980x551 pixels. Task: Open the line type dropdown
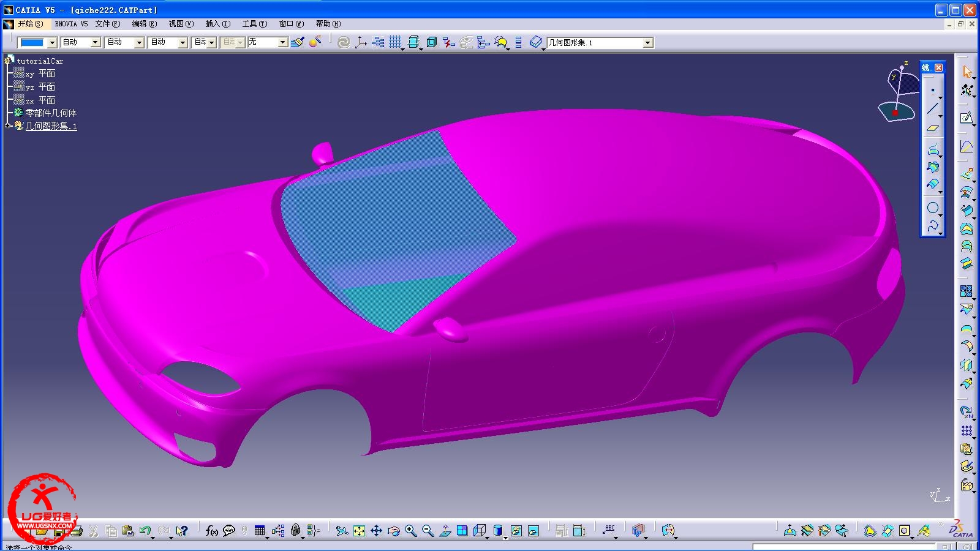(183, 42)
